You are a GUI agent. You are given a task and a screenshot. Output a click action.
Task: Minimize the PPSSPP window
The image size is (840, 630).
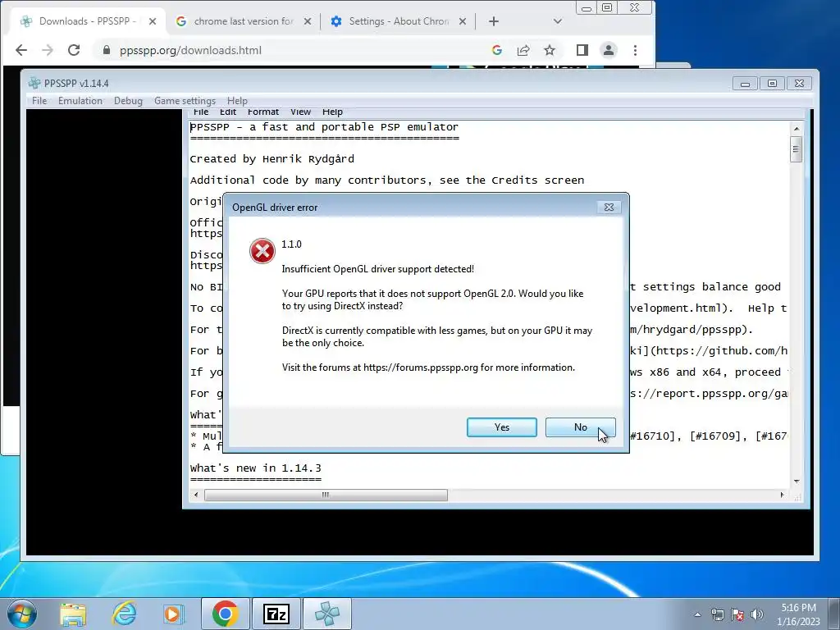pyautogui.click(x=745, y=84)
